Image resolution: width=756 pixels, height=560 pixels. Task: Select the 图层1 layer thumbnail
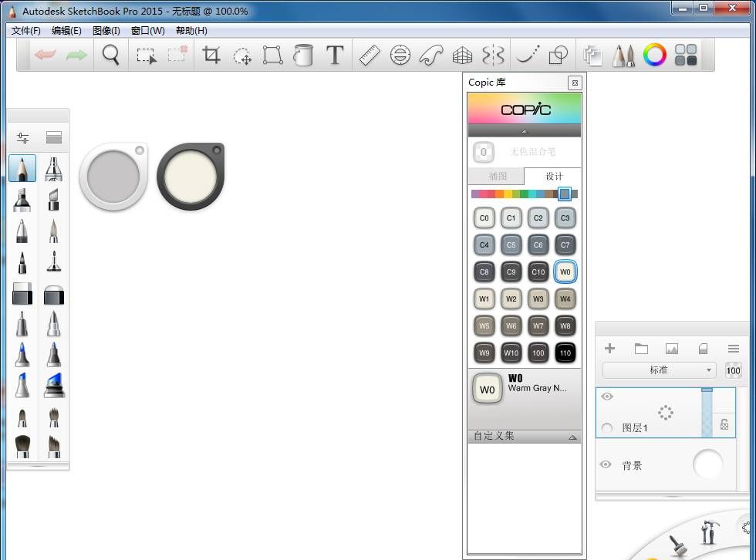(665, 413)
